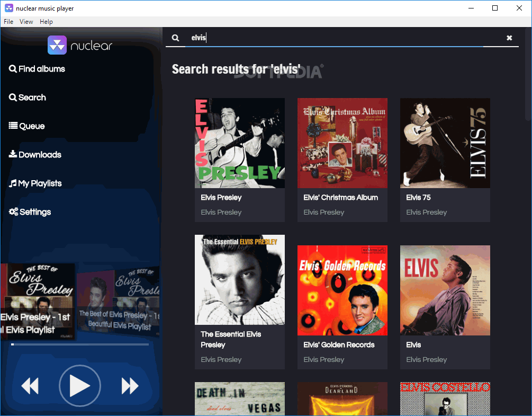Open the 'Elvis' album cover with guitar

pyautogui.click(x=445, y=290)
